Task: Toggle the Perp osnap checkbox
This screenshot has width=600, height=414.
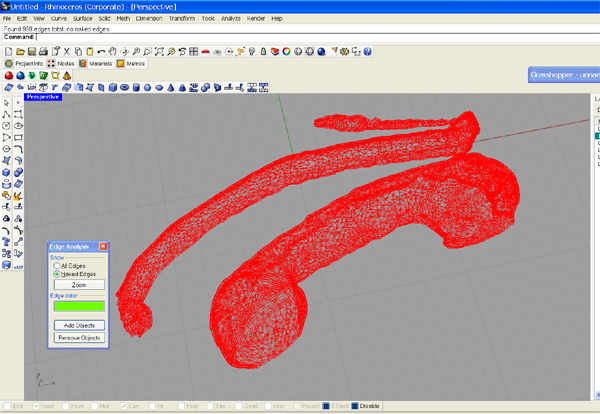Action: point(181,406)
